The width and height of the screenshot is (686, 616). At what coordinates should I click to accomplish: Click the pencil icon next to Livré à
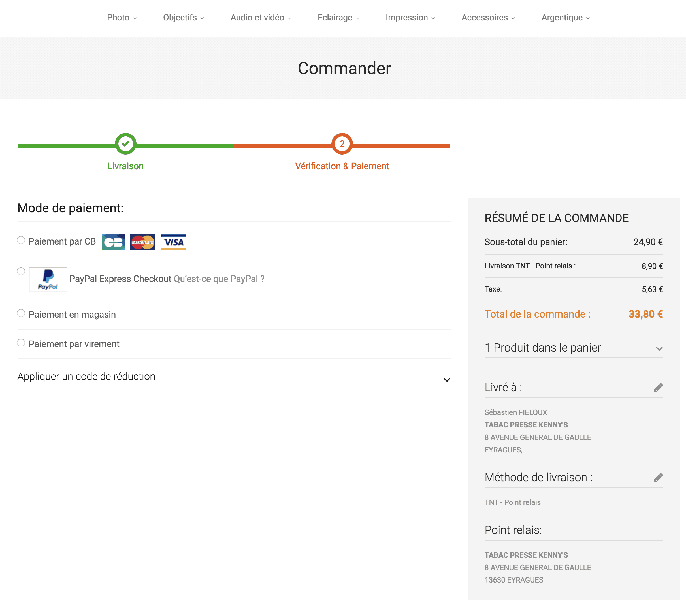[x=658, y=388]
